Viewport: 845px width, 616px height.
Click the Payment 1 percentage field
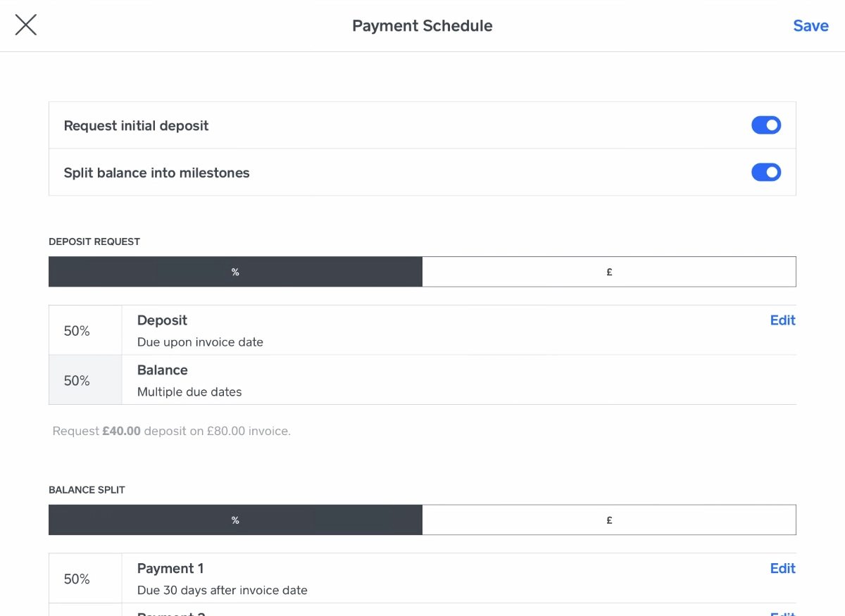[x=75, y=578]
